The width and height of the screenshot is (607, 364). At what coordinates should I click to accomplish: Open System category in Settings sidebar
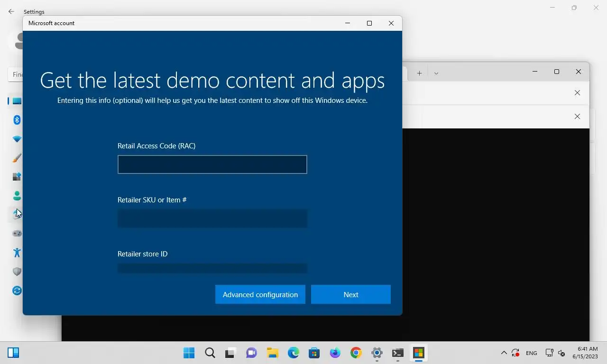tap(17, 101)
